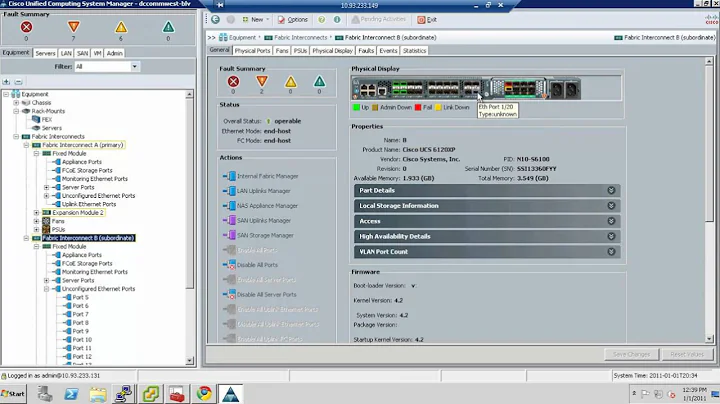Expand the High Availability Details section
The width and height of the screenshot is (720, 404).
click(x=487, y=236)
